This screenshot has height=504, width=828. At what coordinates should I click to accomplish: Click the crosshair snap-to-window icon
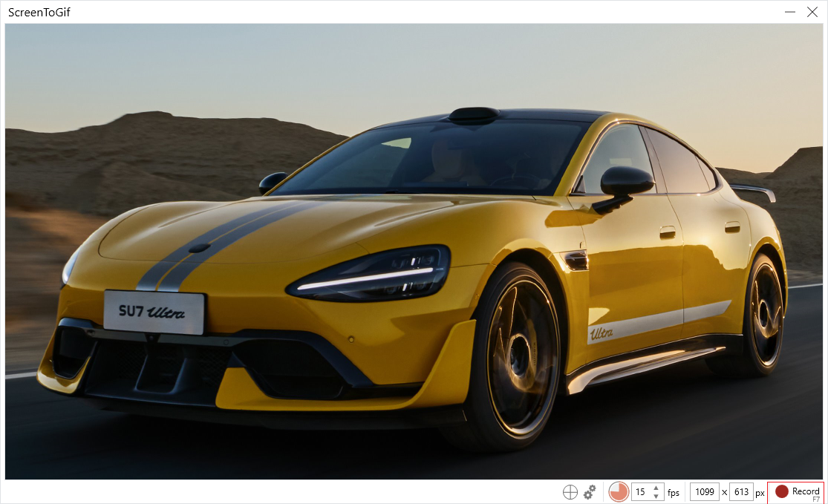tap(570, 492)
